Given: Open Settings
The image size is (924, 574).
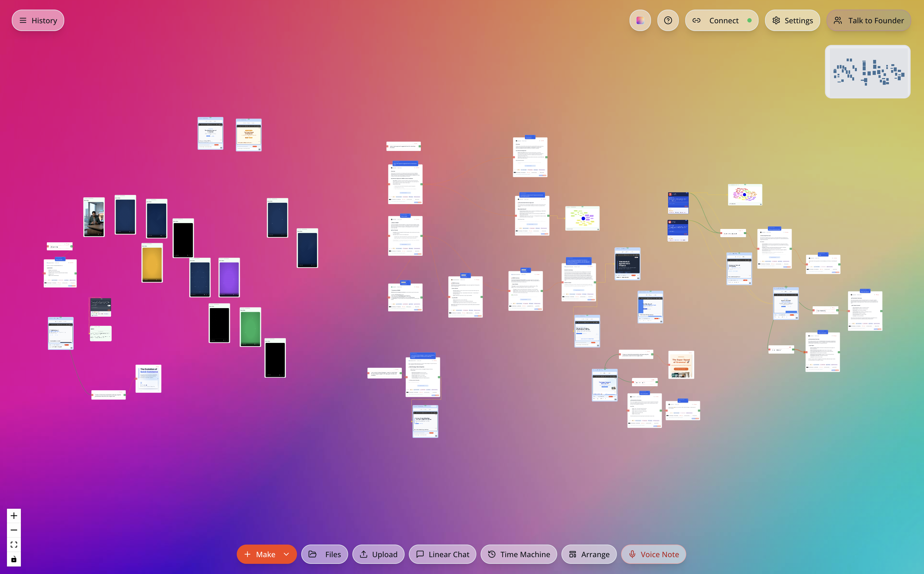Looking at the screenshot, I should (x=792, y=21).
